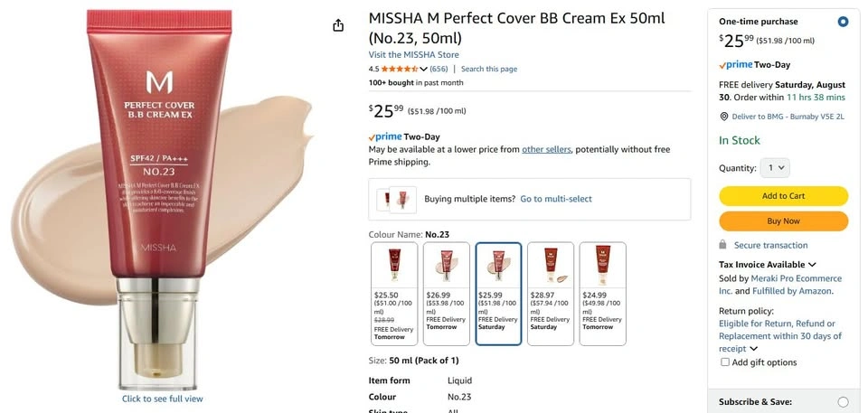Expand the rating breakdown chevron next to stars
Screen dimensions: 868x413
click(x=424, y=69)
